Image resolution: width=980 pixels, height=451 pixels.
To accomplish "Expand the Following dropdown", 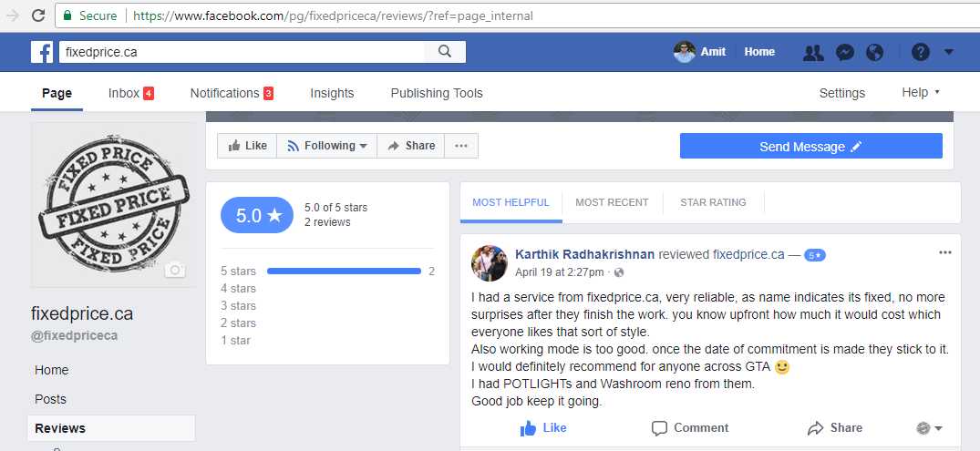I will pos(326,146).
